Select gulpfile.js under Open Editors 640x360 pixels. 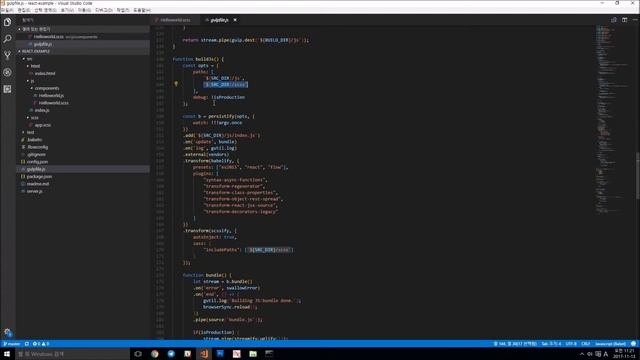pyautogui.click(x=83, y=44)
